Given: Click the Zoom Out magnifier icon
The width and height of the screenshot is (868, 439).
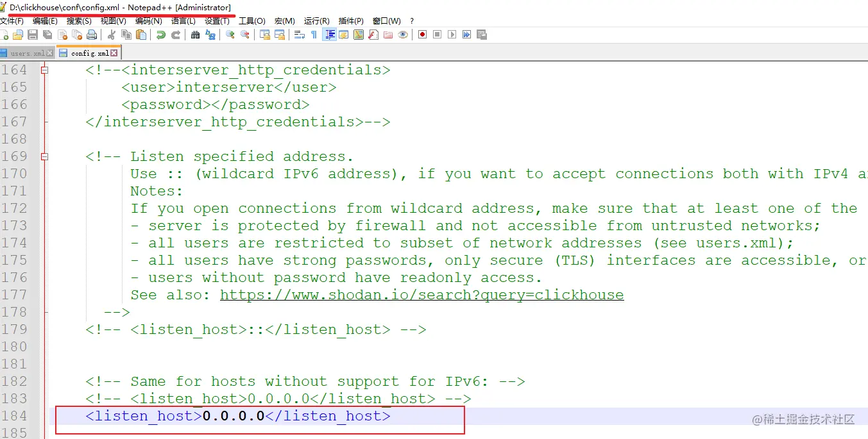Looking at the screenshot, I should pos(244,35).
